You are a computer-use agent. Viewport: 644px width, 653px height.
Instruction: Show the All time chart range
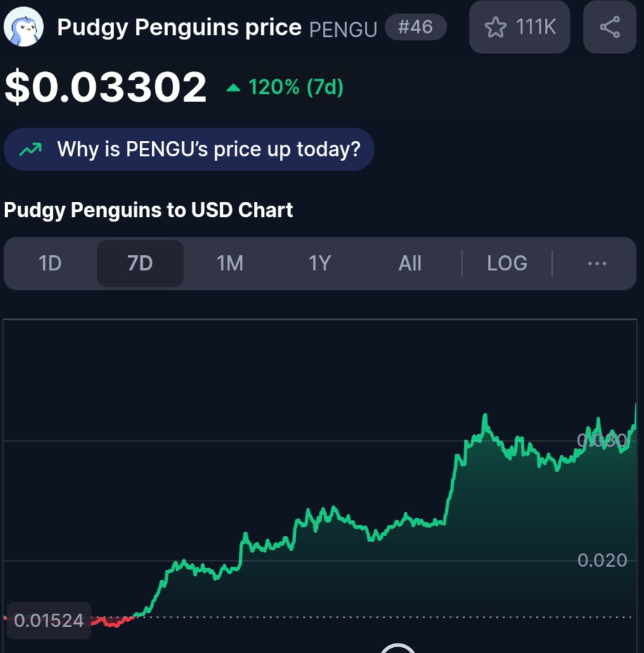tap(410, 263)
